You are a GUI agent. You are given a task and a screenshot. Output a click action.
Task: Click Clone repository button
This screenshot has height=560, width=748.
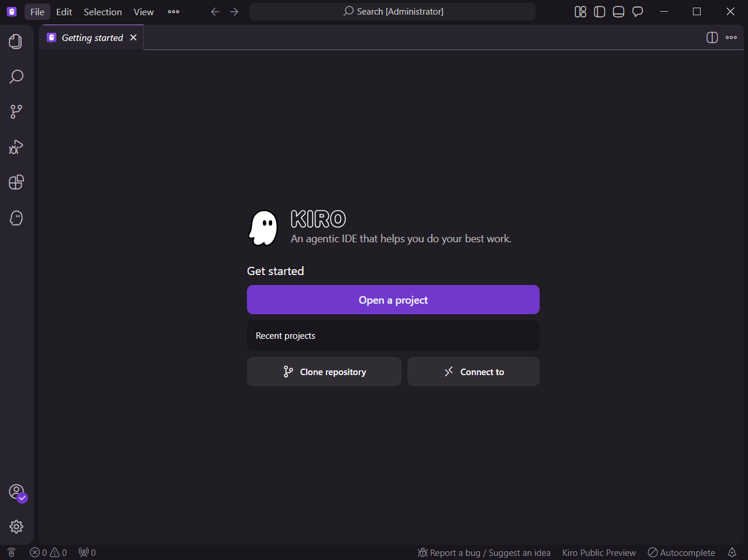[324, 372]
